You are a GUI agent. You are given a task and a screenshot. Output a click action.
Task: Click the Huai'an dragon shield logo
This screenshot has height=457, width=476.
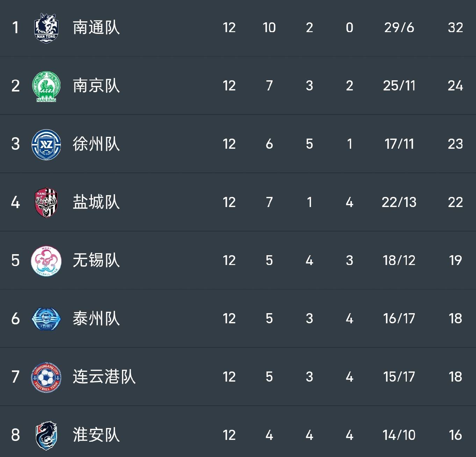pos(46,435)
